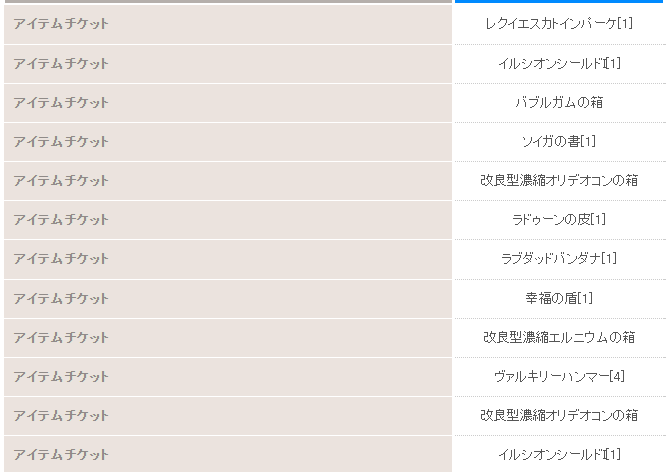Select ソイガの書[1] in the list
The width and height of the screenshot is (666, 472).
coord(559,141)
